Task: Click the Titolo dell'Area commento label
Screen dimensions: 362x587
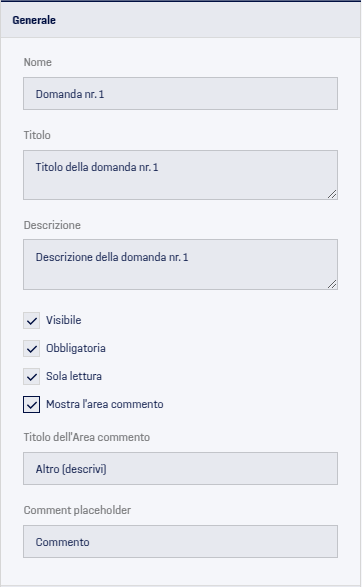Action: [x=86, y=437]
